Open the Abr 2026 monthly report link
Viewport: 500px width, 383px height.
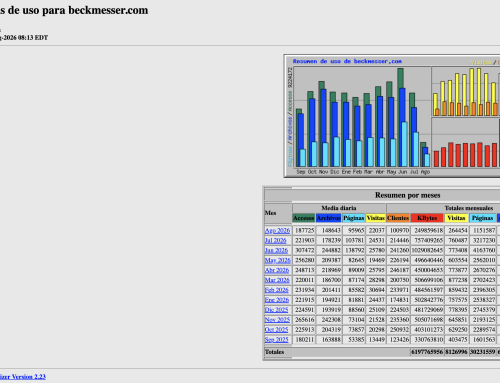[x=277, y=270]
